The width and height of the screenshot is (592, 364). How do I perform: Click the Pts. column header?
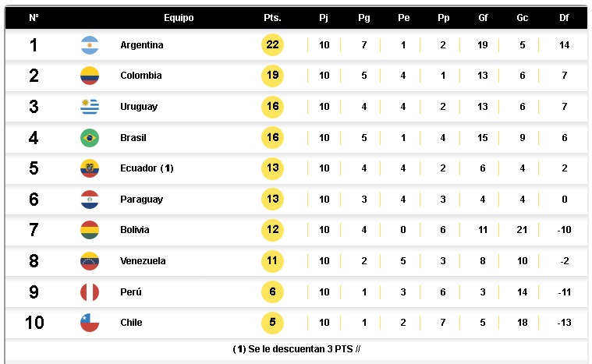[x=272, y=18]
